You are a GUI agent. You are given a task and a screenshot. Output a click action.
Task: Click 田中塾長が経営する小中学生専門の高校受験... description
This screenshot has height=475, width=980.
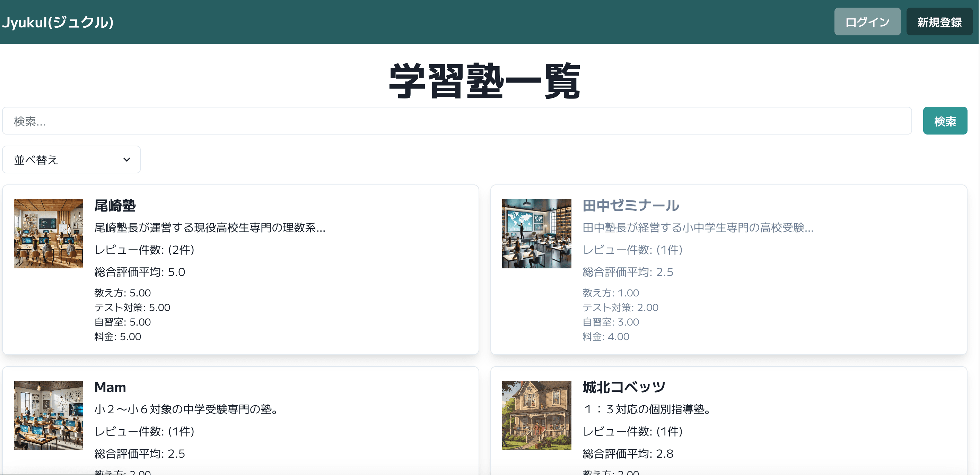point(698,227)
